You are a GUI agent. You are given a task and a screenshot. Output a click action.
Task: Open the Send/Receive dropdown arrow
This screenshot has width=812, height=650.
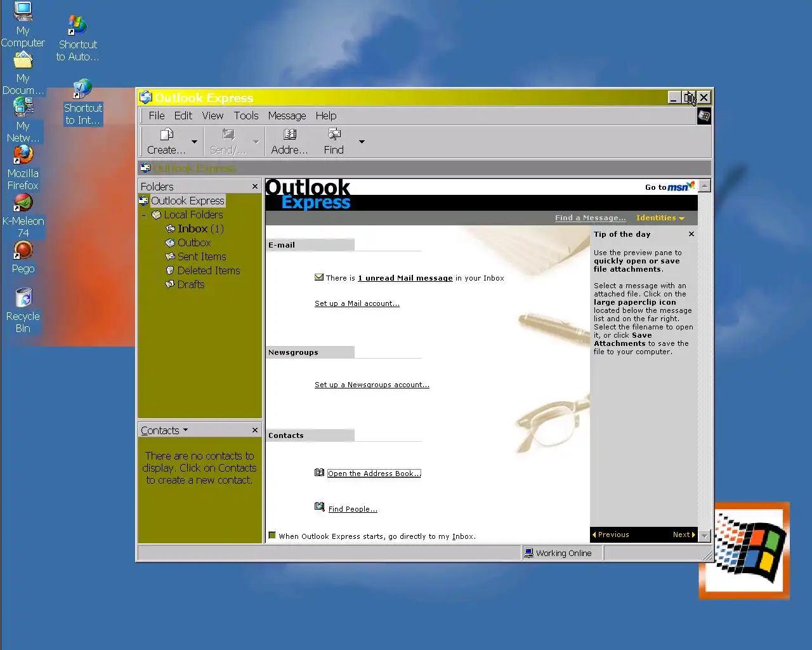tap(256, 142)
